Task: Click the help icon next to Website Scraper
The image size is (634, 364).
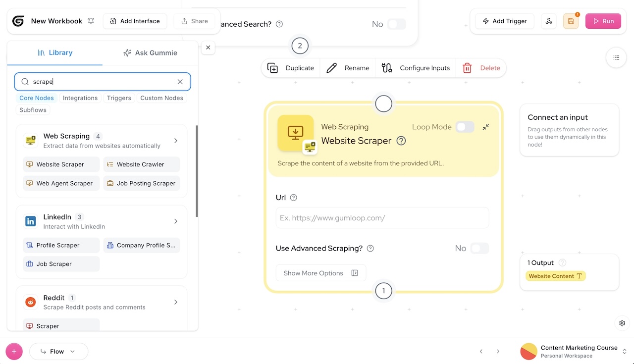Action: click(x=401, y=141)
